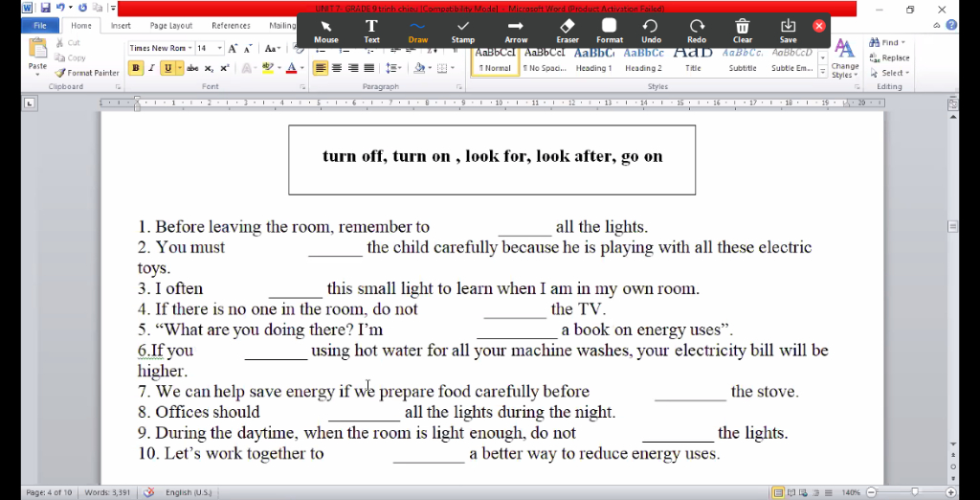
Task: Select the Text annotation tool
Action: pyautogui.click(x=372, y=31)
